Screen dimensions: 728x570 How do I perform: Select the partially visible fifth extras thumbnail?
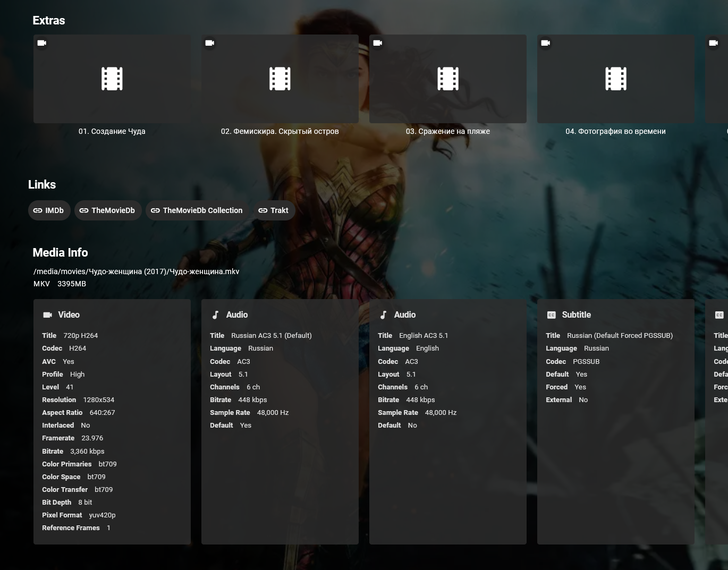[x=717, y=79]
